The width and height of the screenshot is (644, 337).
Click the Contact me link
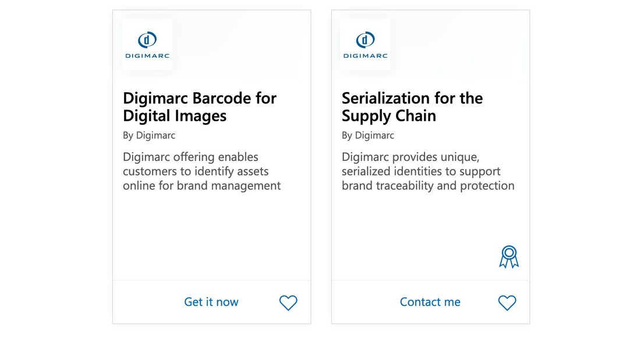[x=430, y=302]
